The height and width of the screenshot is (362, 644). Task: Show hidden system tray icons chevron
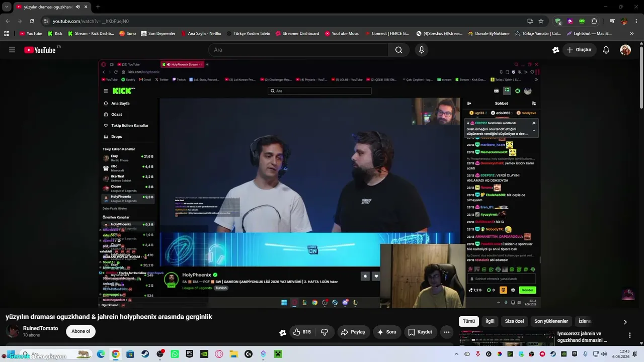456,354
